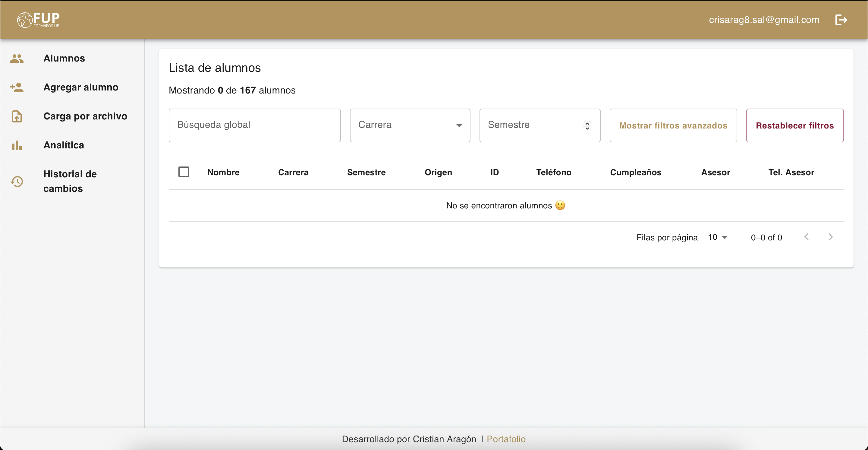The height and width of the screenshot is (450, 868).
Task: Open the rows per page dropdown
Action: tap(718, 237)
